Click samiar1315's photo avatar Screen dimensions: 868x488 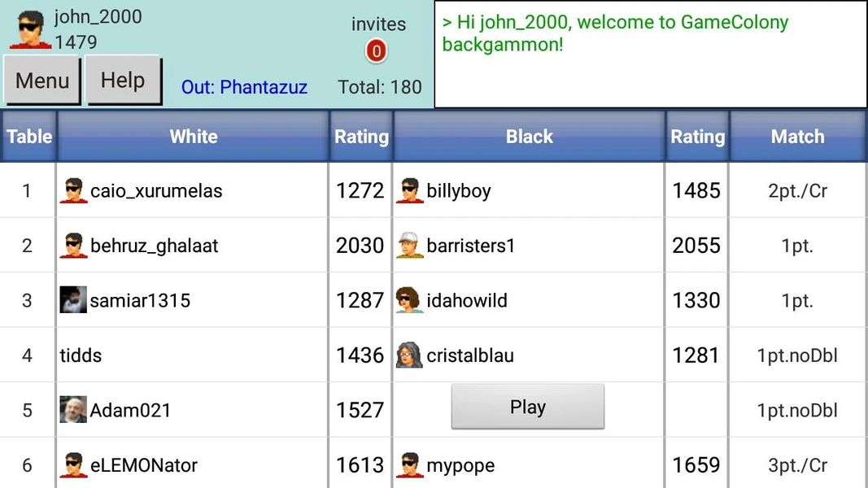(73, 300)
